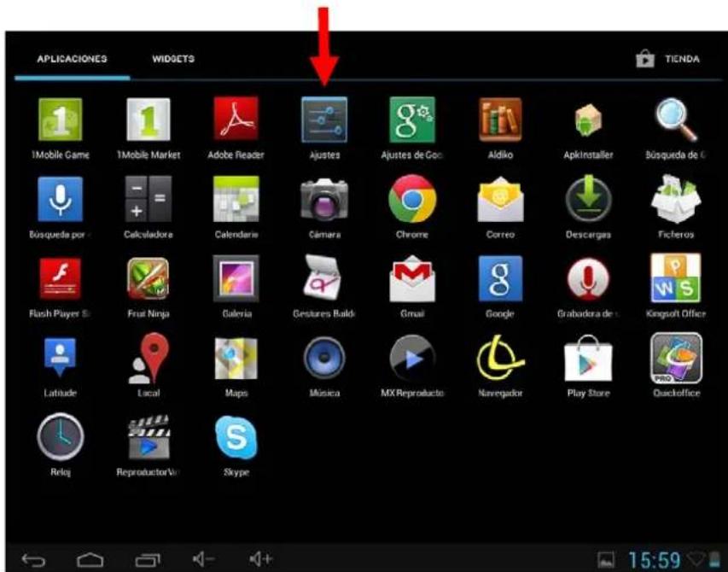Open the Navegador browser
728x572 pixels.
coord(500,358)
